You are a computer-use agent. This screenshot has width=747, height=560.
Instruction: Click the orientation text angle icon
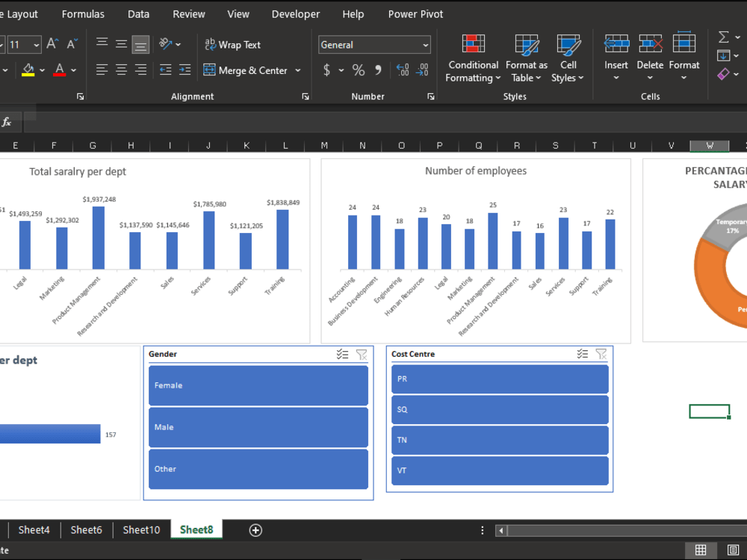click(x=165, y=44)
